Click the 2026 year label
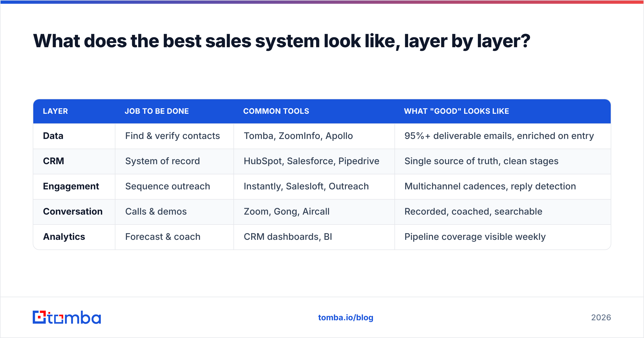Screen dimensions: 644x338 click(x=601, y=318)
